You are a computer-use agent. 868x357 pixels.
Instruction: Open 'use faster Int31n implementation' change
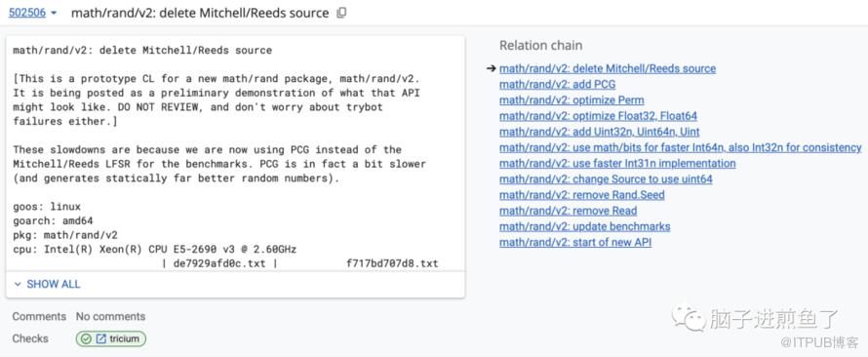point(617,163)
